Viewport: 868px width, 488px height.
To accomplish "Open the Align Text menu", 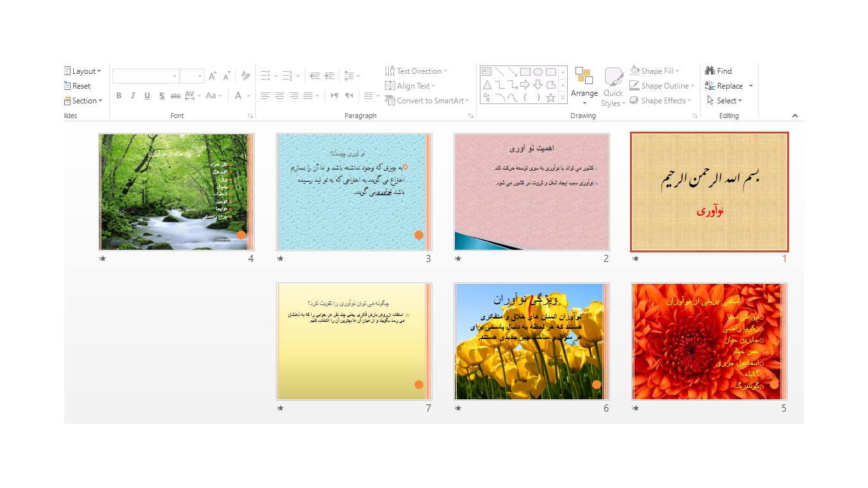I will pos(410,86).
